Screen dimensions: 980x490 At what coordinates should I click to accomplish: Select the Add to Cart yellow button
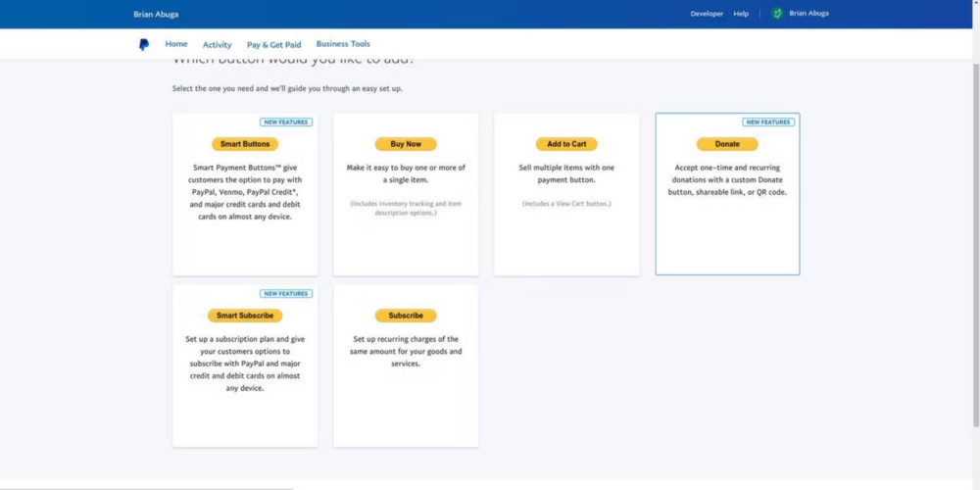(x=566, y=144)
